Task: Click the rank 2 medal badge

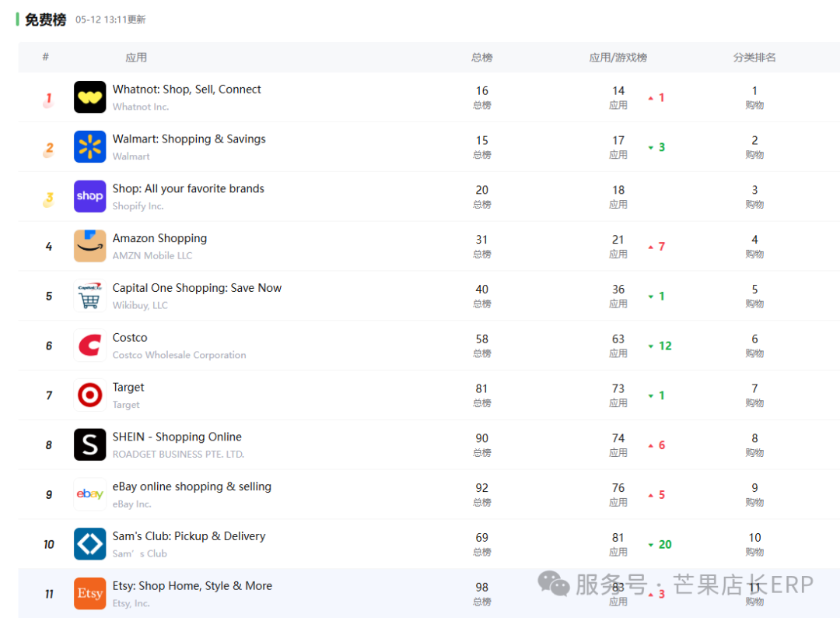Action: point(49,149)
